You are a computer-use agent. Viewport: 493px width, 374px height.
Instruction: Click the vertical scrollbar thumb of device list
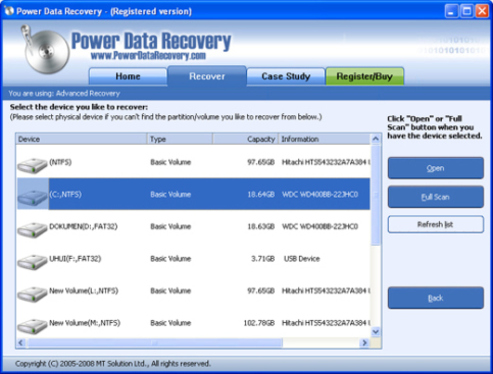(x=376, y=195)
